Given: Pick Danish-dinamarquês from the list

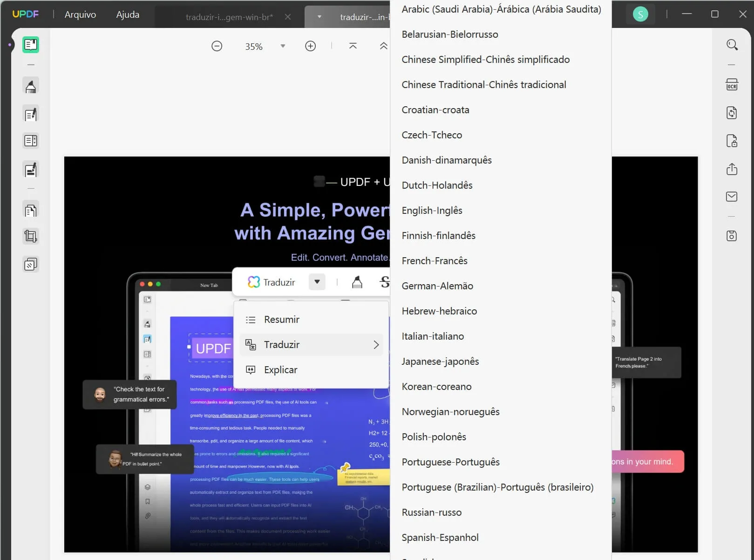Looking at the screenshot, I should (501, 160).
